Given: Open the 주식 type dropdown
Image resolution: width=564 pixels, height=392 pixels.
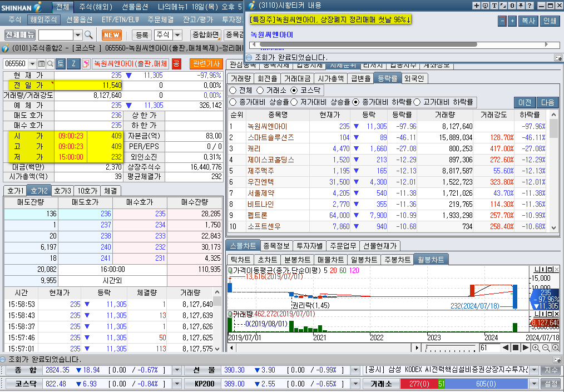Looking at the screenshot, I should 177,35.
